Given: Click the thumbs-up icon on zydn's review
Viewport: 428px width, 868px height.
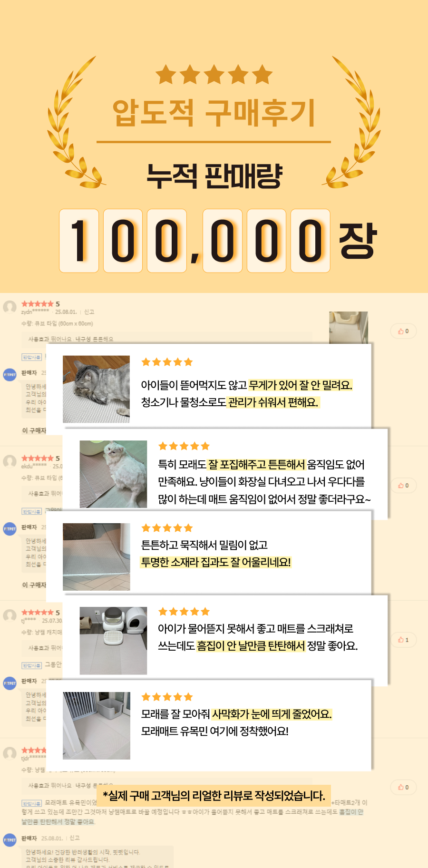Looking at the screenshot, I should coord(403,331).
